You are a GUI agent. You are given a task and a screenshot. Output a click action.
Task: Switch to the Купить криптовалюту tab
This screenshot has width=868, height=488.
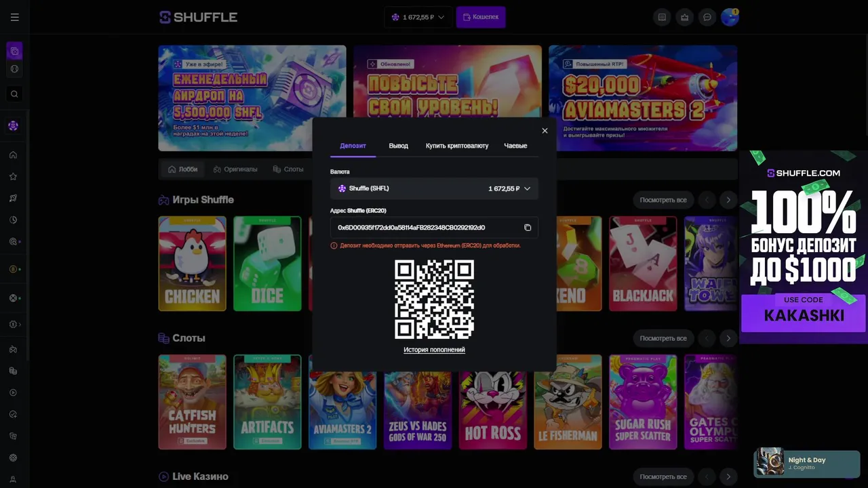pos(457,146)
